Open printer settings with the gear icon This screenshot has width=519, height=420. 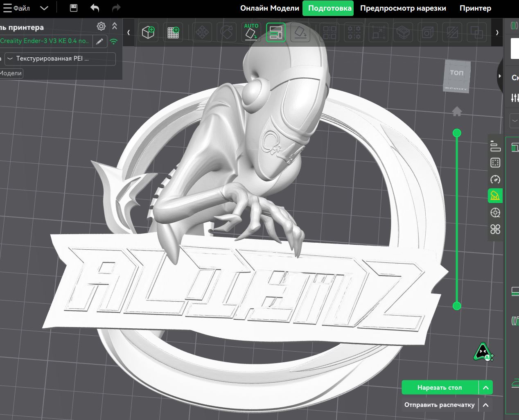click(x=101, y=27)
